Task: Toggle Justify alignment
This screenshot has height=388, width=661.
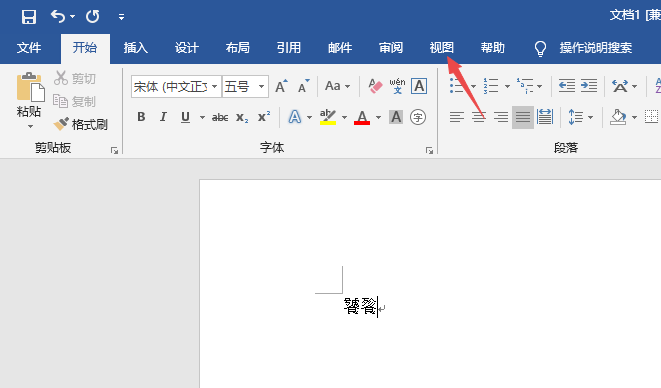Action: pyautogui.click(x=523, y=117)
